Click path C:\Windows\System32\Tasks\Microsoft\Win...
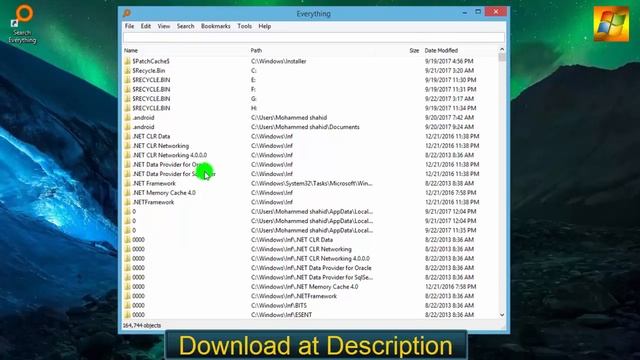 click(311, 183)
